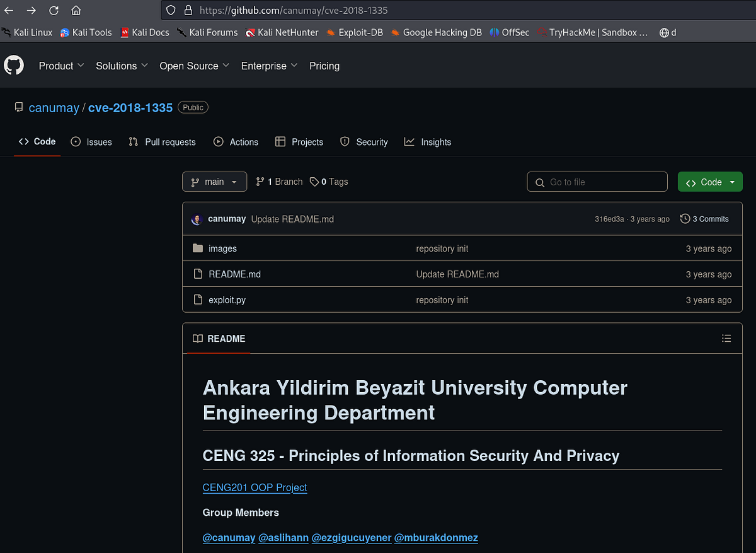Click the tags icon
Screen dimensions: 756x553
(314, 182)
